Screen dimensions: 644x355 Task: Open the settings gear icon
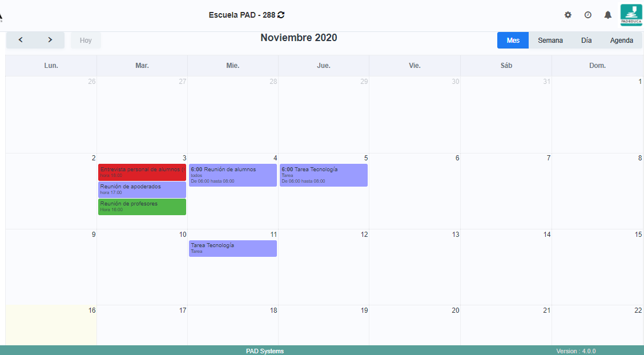point(567,15)
